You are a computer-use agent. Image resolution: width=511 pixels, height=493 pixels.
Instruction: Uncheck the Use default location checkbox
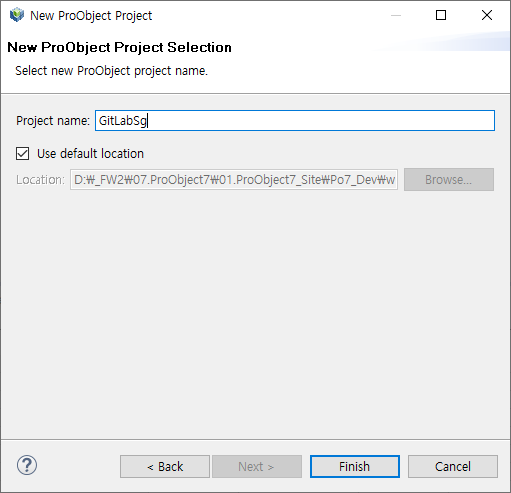coord(22,154)
